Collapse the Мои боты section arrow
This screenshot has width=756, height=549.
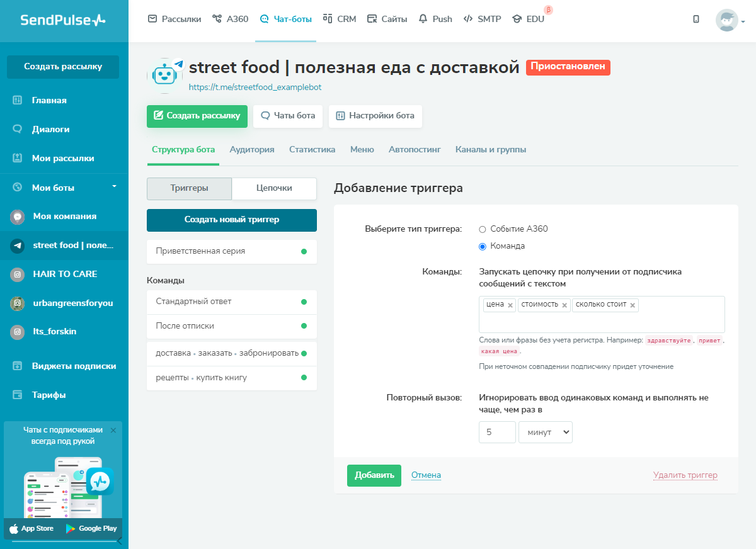click(114, 186)
